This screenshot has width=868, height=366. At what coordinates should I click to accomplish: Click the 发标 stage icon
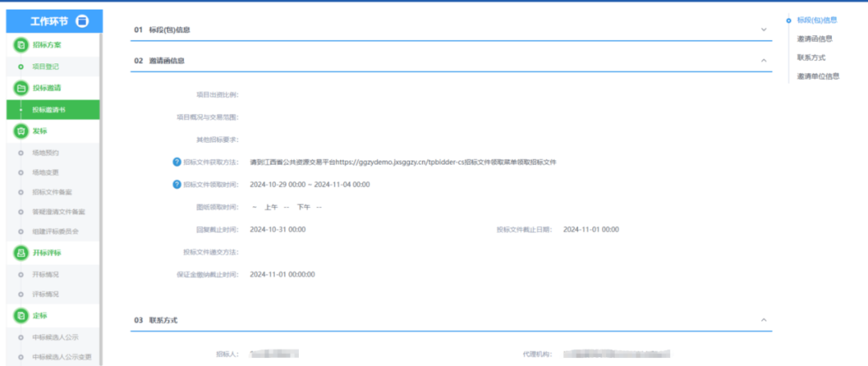pos(21,131)
